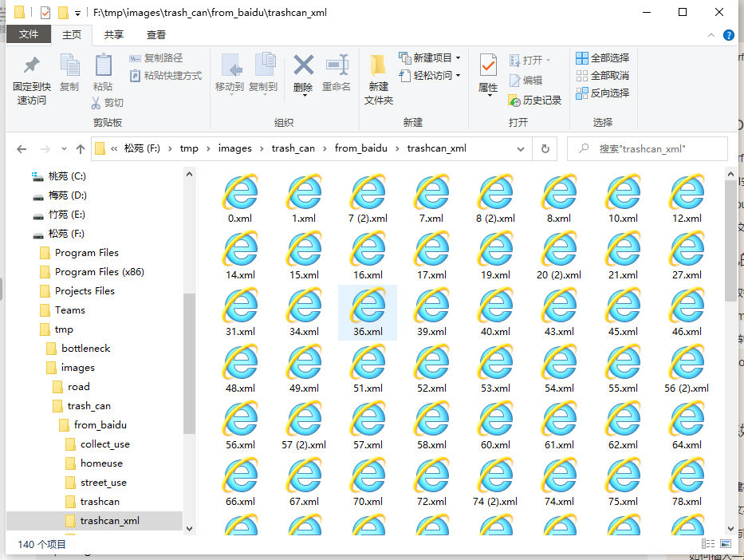Viewport: 744px width, 560px height.
Task: Select all files via 全部选择
Action: [602, 58]
